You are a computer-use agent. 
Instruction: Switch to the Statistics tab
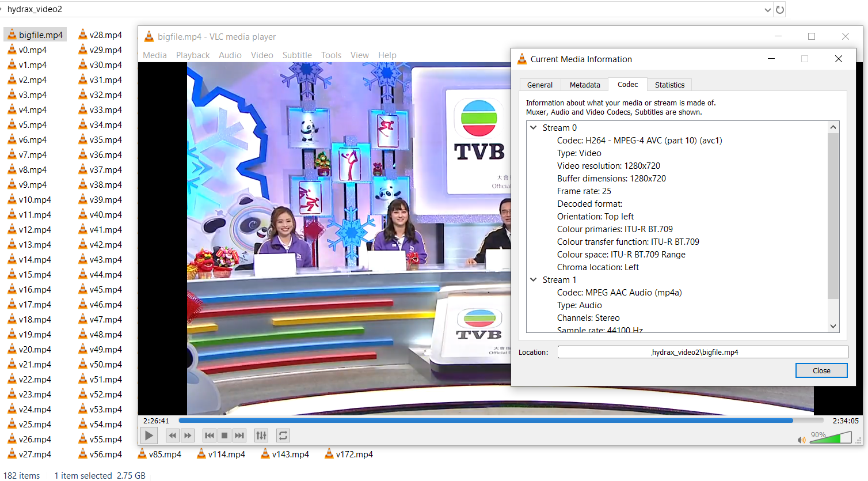coord(669,85)
